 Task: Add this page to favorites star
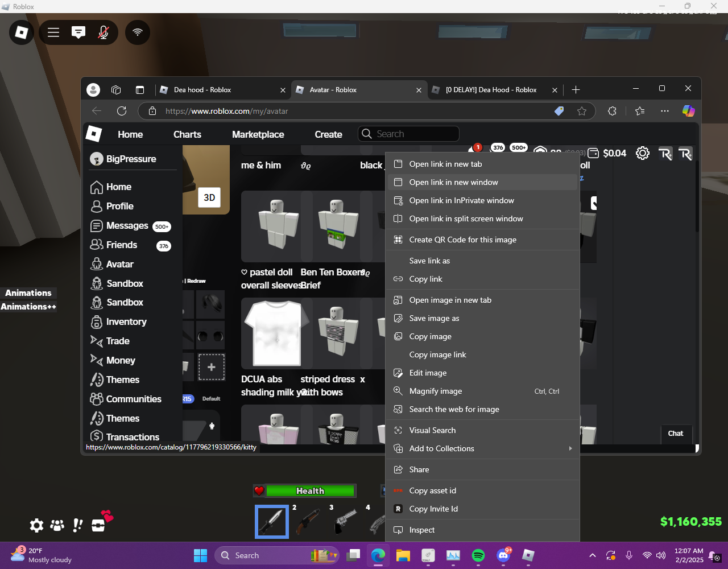[581, 111]
